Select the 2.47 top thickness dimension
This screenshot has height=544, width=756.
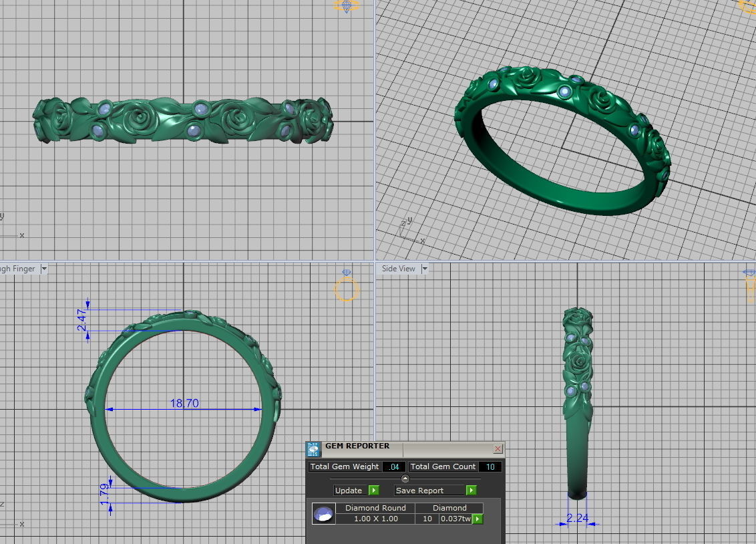81,320
